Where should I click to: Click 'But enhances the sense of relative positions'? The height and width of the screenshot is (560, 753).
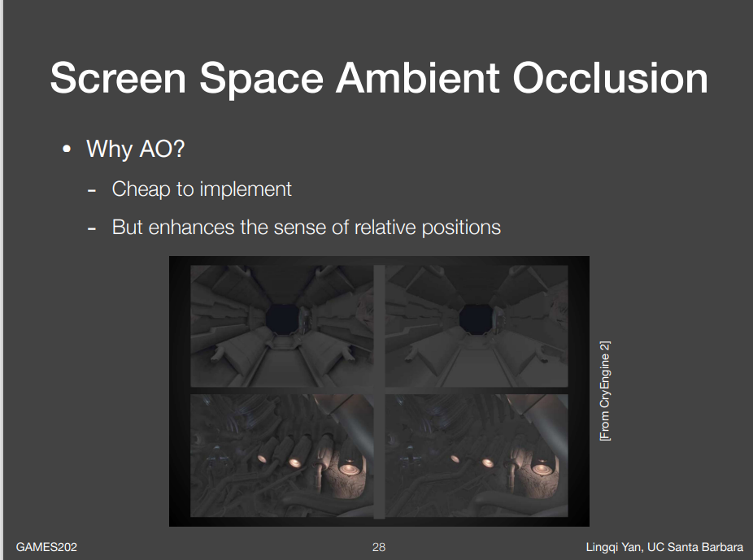(307, 228)
